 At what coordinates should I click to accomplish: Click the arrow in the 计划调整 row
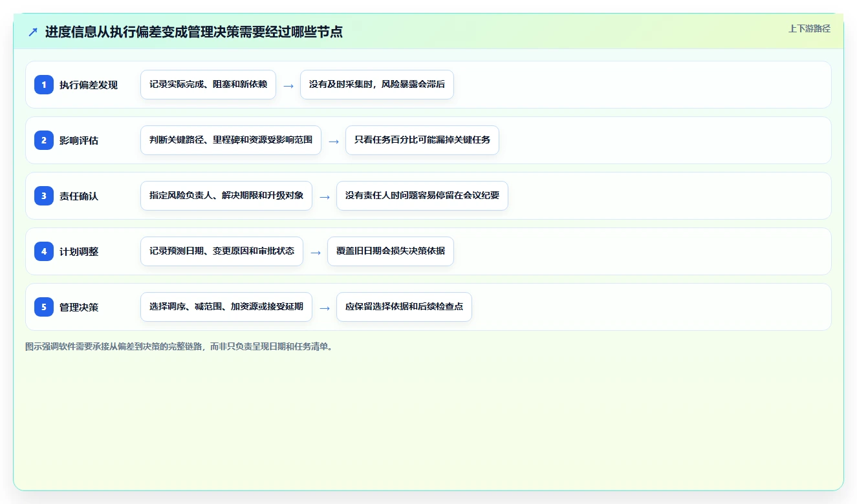coord(316,252)
